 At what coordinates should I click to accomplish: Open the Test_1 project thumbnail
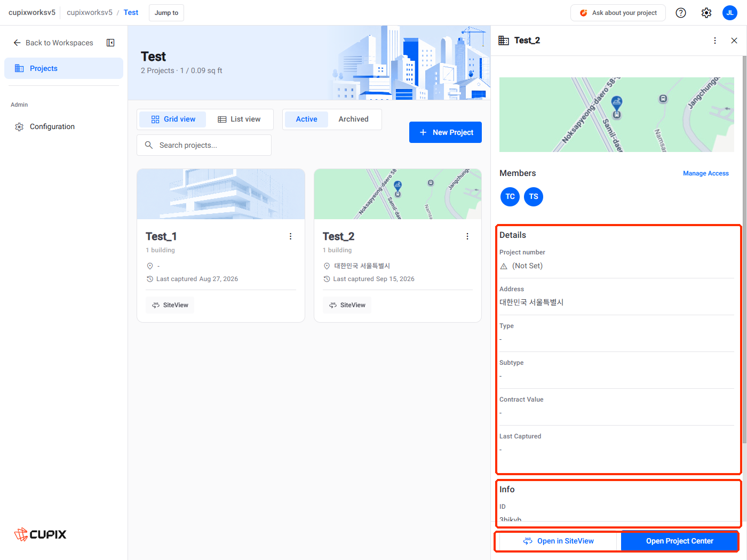tap(221, 194)
